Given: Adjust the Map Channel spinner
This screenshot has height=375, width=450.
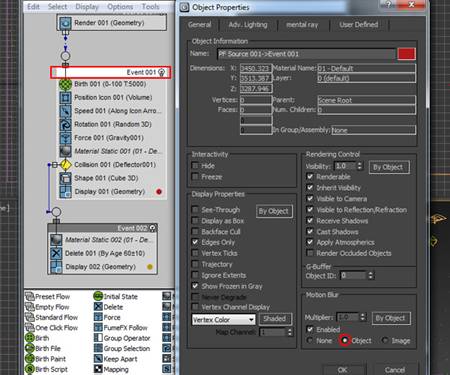Looking at the screenshot, I should click(x=290, y=332).
